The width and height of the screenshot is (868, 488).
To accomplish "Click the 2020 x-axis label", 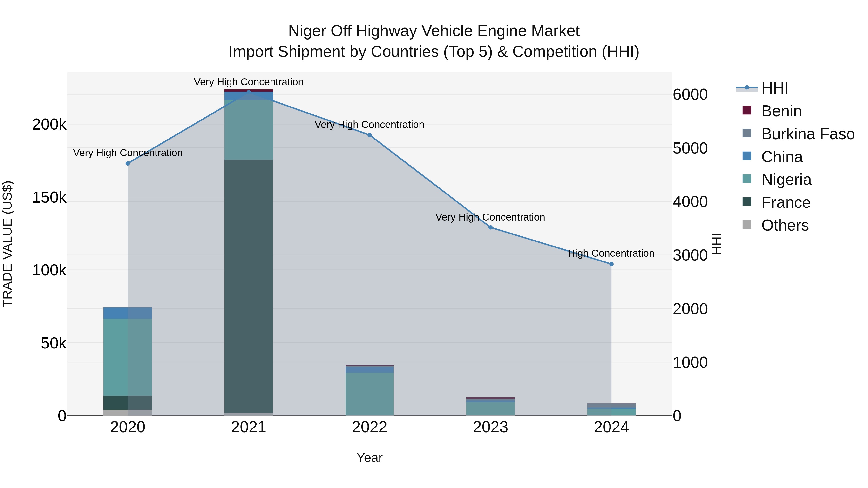I will [128, 427].
